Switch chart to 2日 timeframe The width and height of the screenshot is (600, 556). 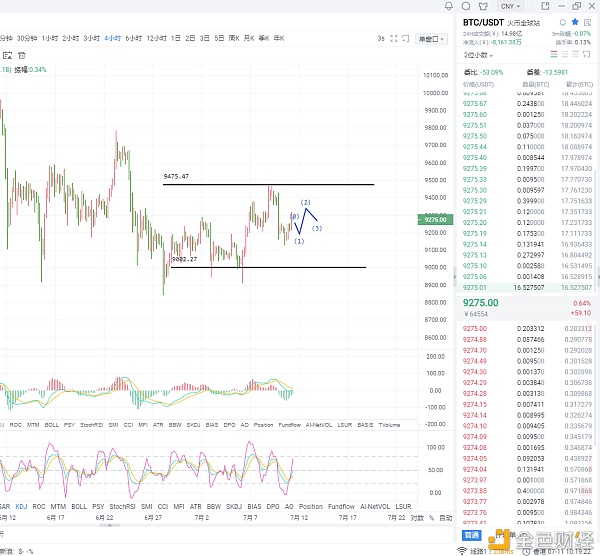tap(190, 38)
